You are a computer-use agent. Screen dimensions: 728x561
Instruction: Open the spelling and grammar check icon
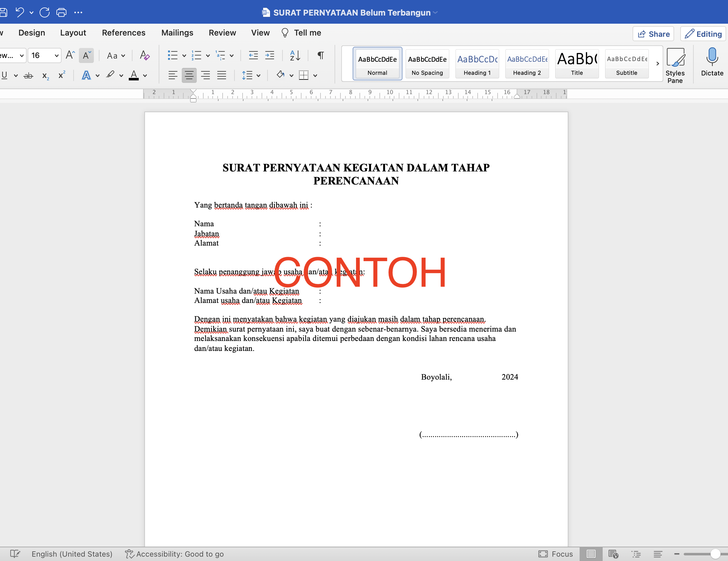click(15, 554)
